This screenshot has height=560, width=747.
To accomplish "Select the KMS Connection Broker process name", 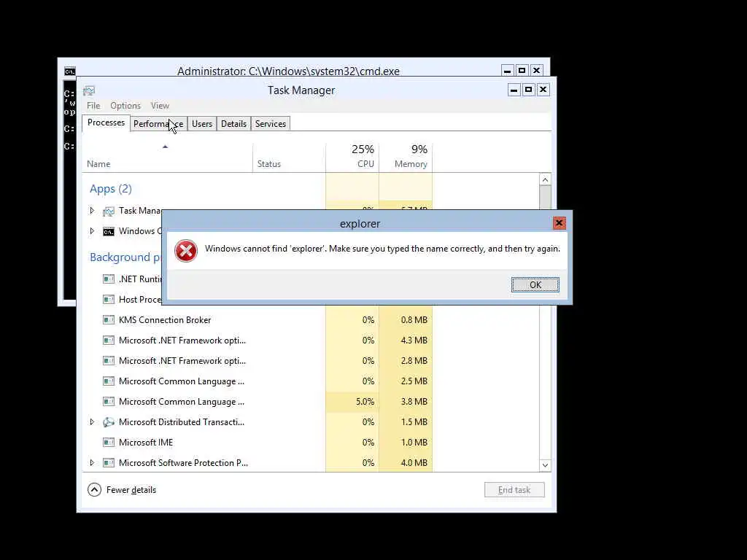I will pyautogui.click(x=165, y=320).
